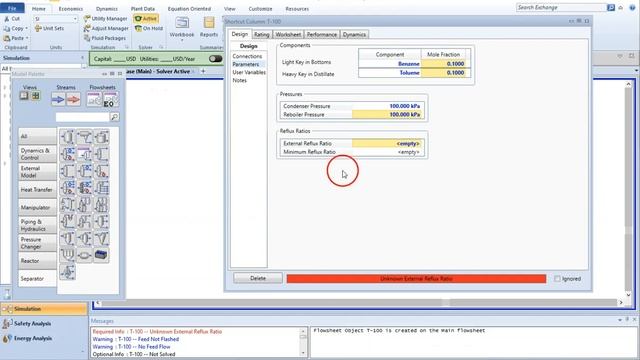This screenshot has width=640, height=360.
Task: Open Adjust Manager
Action: pos(105,28)
